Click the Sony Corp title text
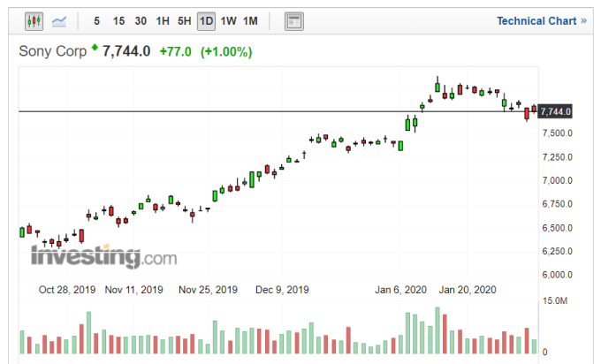 point(53,51)
